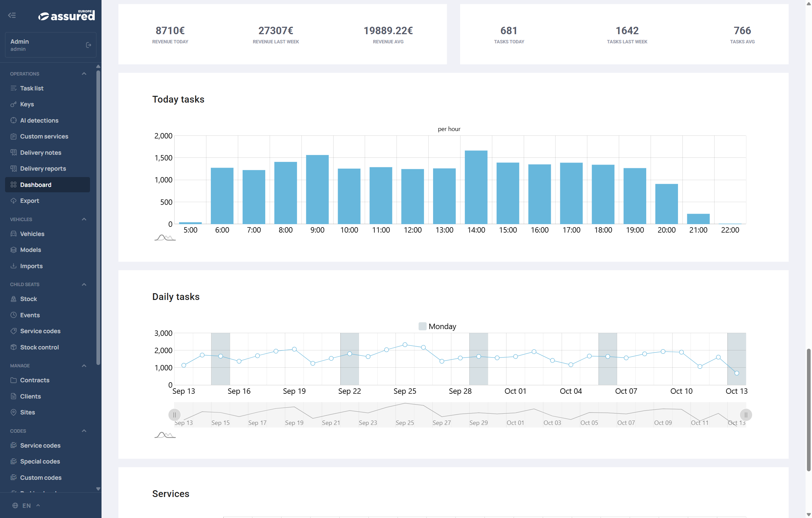
Task: Open the EN language selector
Action: click(26, 505)
